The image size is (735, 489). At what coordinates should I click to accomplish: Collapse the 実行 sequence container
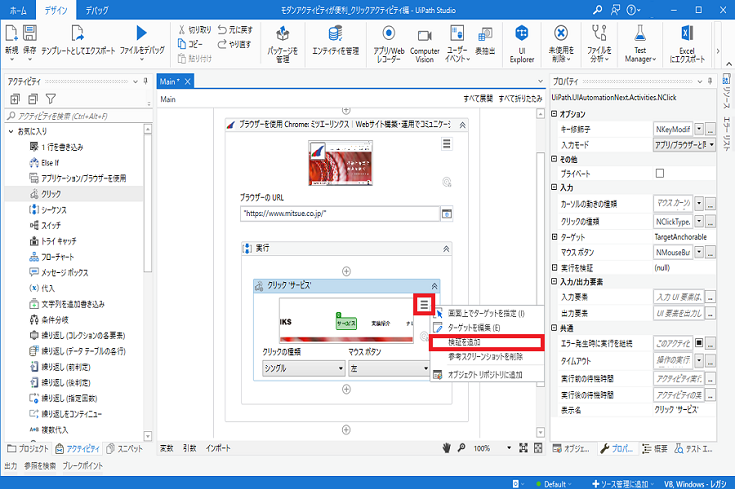coord(446,247)
